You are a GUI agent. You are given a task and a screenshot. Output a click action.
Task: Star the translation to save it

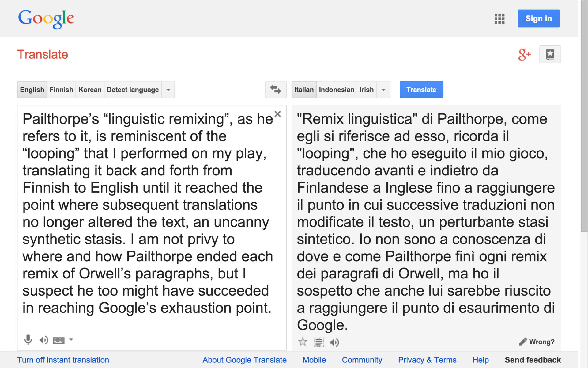coord(303,342)
